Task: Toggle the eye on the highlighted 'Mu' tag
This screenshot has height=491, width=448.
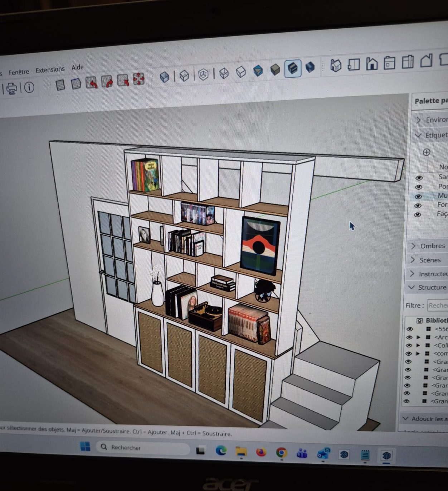Action: pyautogui.click(x=418, y=196)
